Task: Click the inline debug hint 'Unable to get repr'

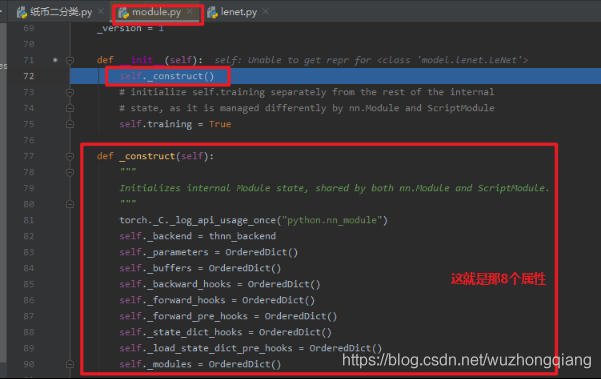Action: (x=371, y=60)
